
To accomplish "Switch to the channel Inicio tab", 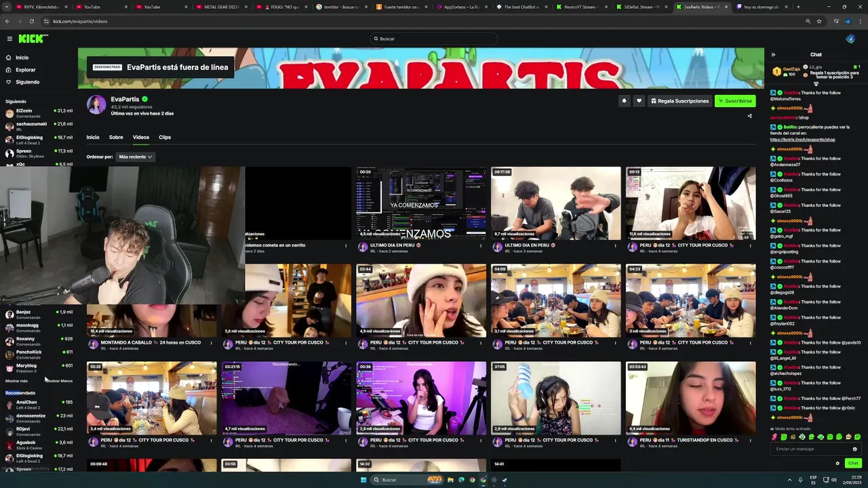I will [93, 137].
